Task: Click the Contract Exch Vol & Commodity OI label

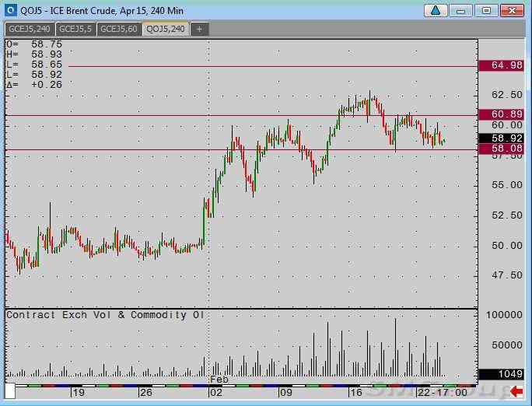Action: point(105,315)
